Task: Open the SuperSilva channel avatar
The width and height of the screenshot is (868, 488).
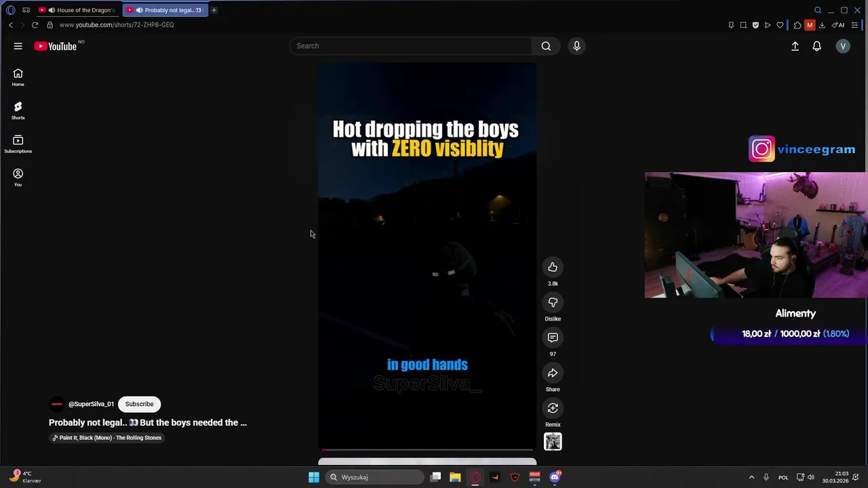Action: click(x=57, y=404)
